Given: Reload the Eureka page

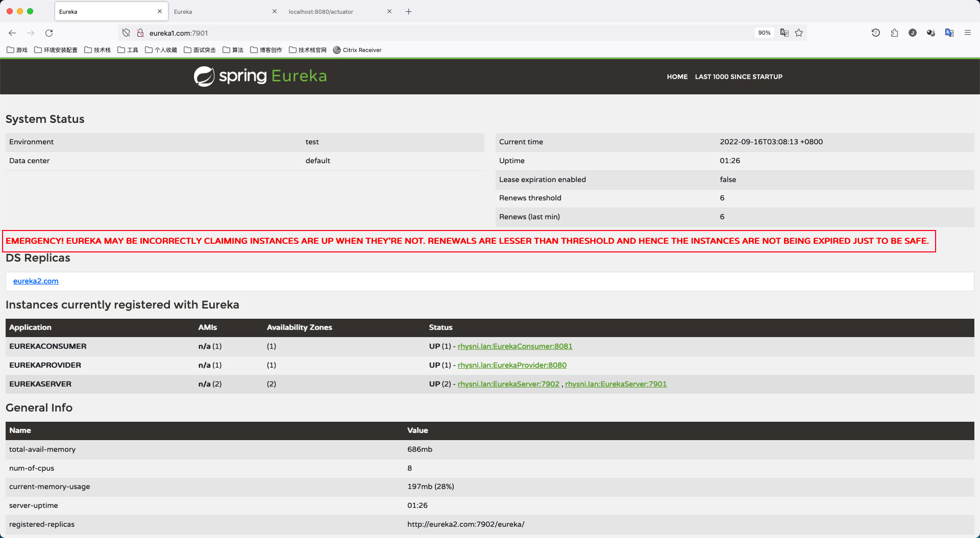Looking at the screenshot, I should [x=49, y=33].
